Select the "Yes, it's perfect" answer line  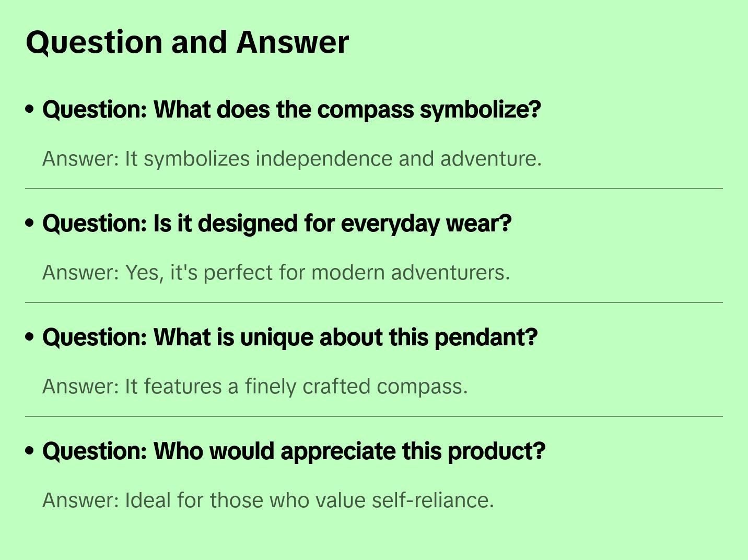[x=276, y=273]
